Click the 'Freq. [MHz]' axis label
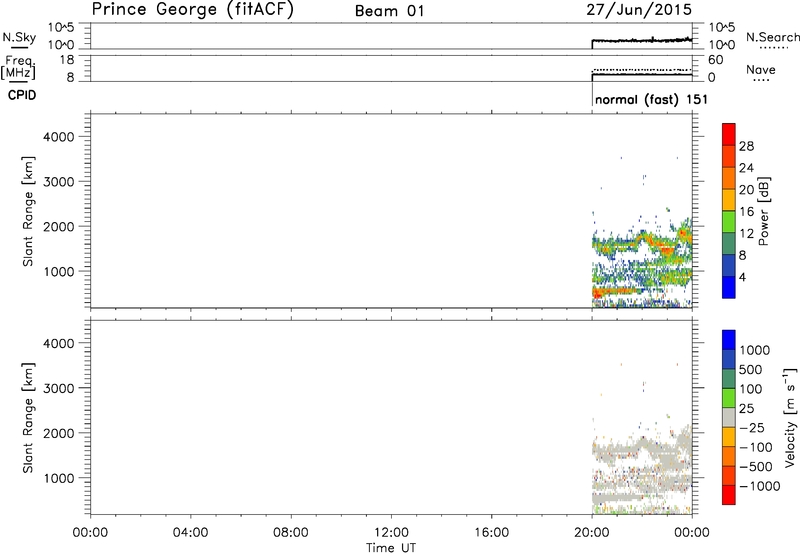800x554 pixels. tap(19, 67)
